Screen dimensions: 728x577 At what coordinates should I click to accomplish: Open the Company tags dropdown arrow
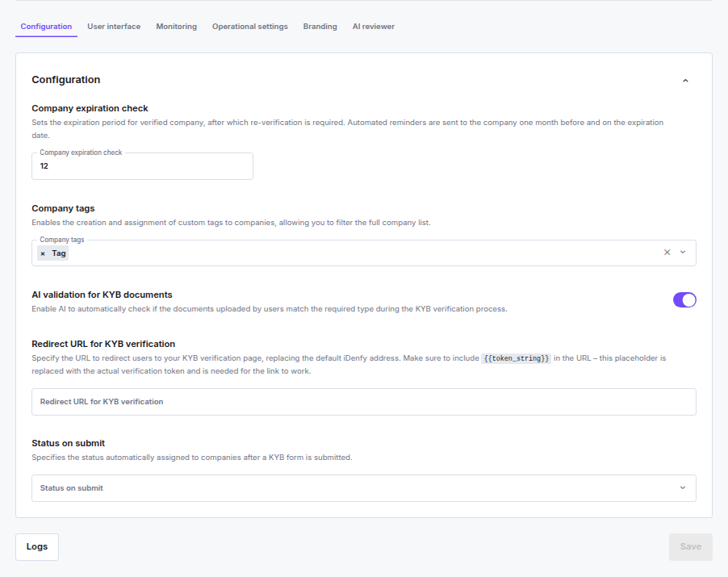(x=683, y=253)
